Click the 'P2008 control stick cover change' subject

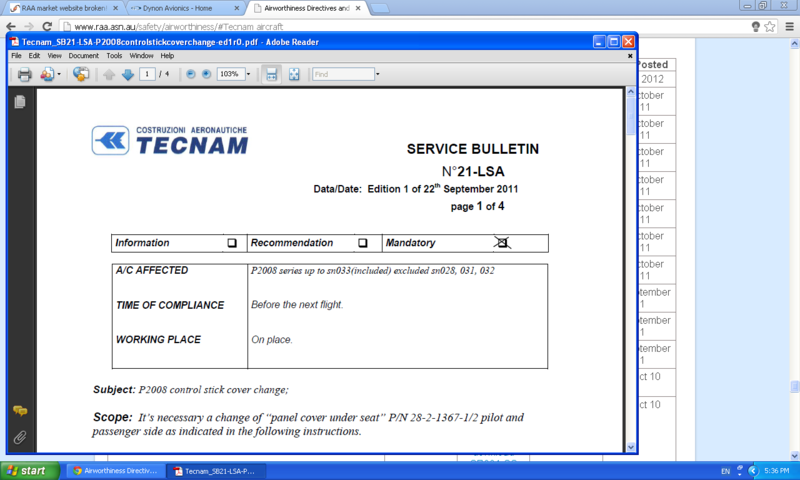[x=213, y=390]
